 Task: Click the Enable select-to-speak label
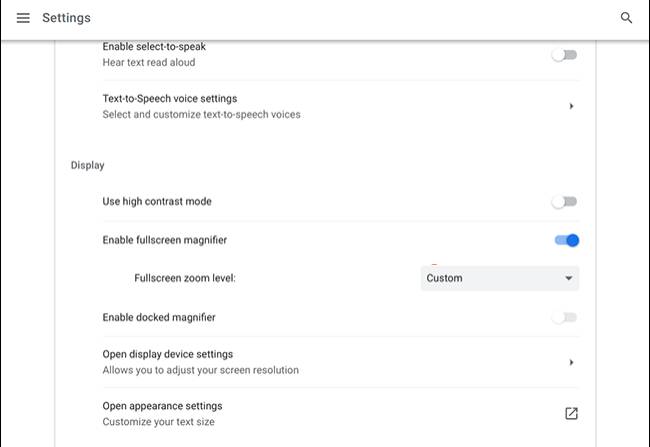(154, 47)
